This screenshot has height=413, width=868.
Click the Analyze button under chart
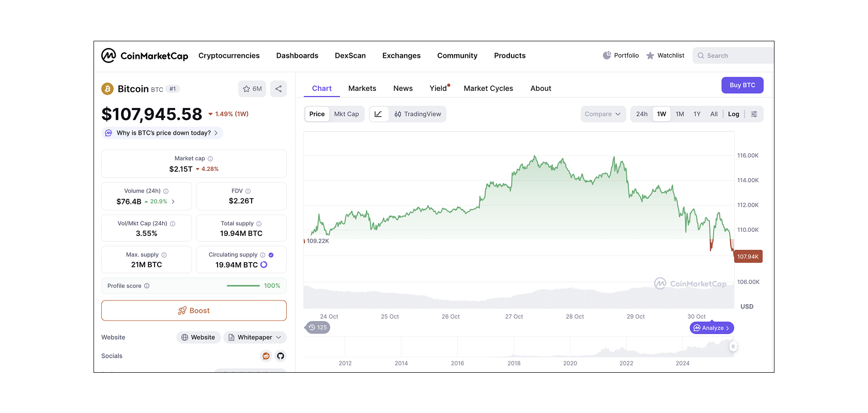(712, 328)
